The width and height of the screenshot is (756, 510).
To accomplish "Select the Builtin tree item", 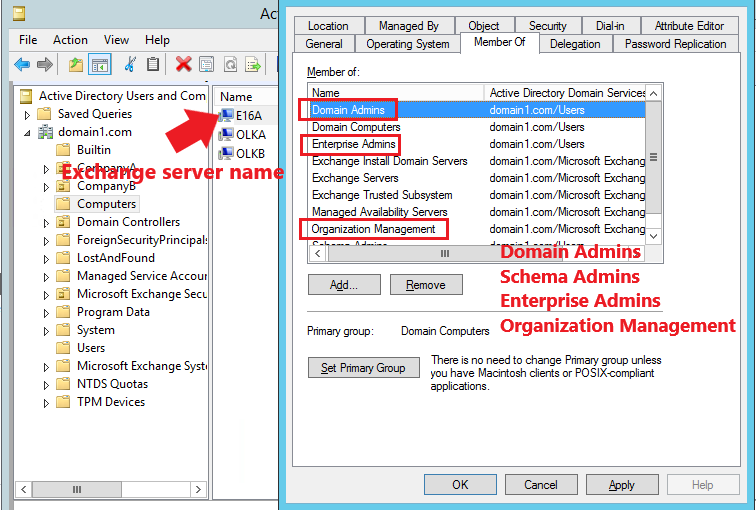I will point(94,150).
